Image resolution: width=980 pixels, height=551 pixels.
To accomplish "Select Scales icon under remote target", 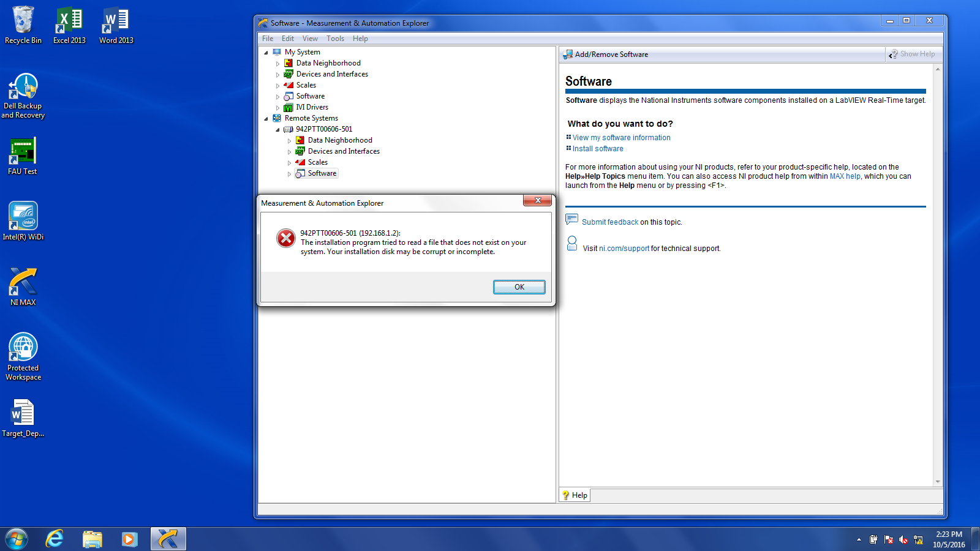I will [x=300, y=162].
